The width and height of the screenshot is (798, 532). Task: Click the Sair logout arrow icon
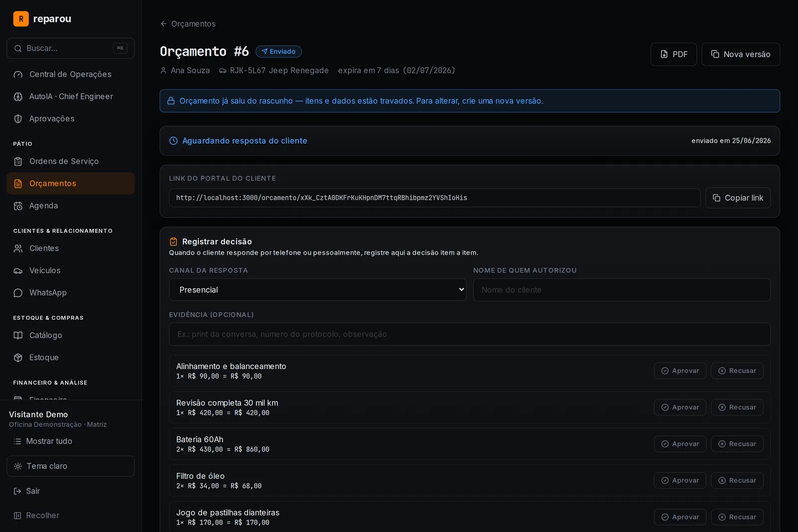17,491
